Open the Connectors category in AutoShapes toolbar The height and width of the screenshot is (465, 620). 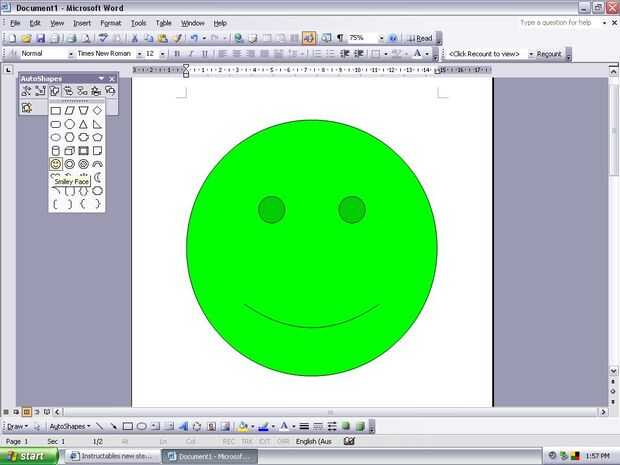(40, 91)
